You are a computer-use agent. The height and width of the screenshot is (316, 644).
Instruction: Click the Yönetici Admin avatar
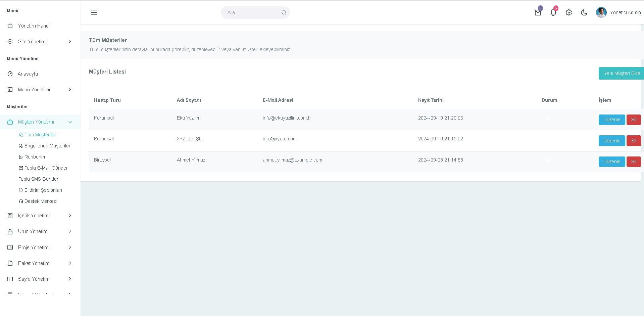point(601,12)
